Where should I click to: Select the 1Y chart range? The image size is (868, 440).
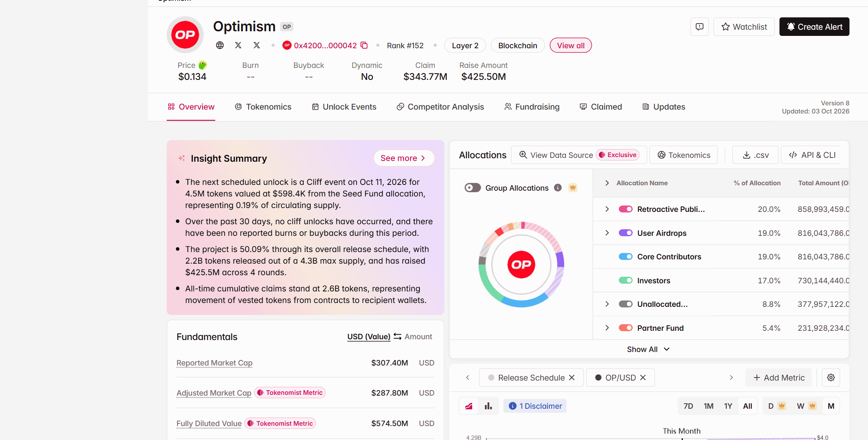(x=728, y=406)
